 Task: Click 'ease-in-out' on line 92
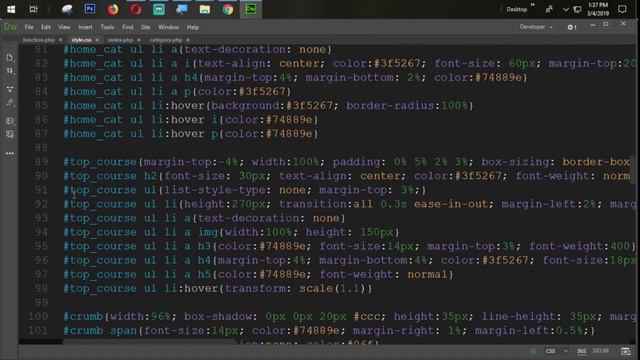(x=451, y=204)
